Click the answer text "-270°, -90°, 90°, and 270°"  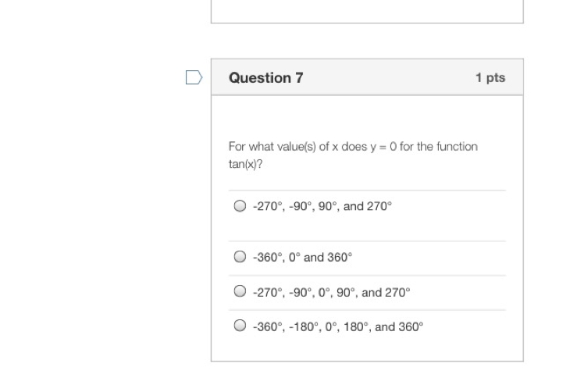(x=322, y=206)
